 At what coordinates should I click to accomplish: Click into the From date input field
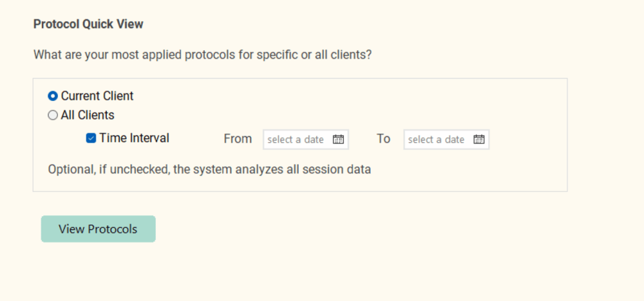click(x=306, y=140)
